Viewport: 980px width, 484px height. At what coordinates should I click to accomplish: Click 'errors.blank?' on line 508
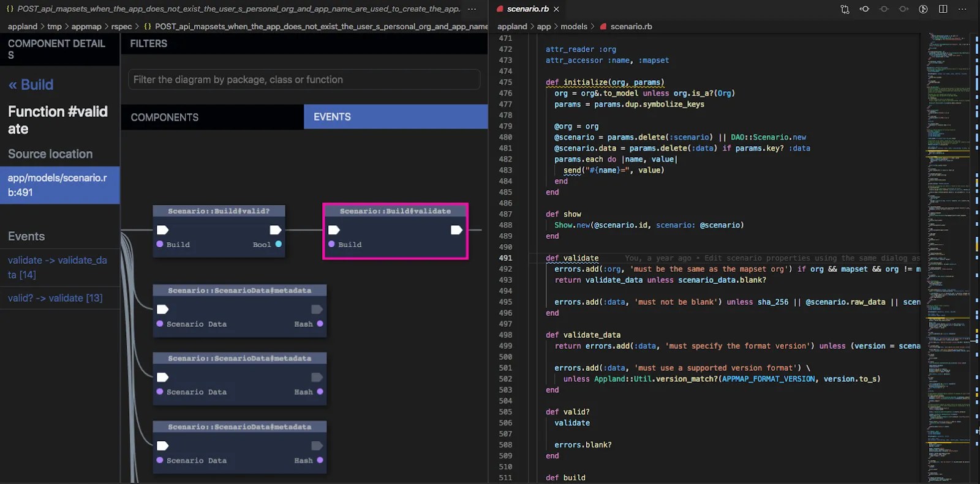pyautogui.click(x=583, y=445)
